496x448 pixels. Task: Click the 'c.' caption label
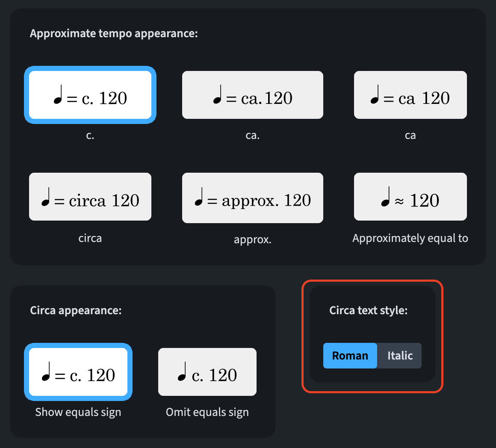tap(90, 136)
